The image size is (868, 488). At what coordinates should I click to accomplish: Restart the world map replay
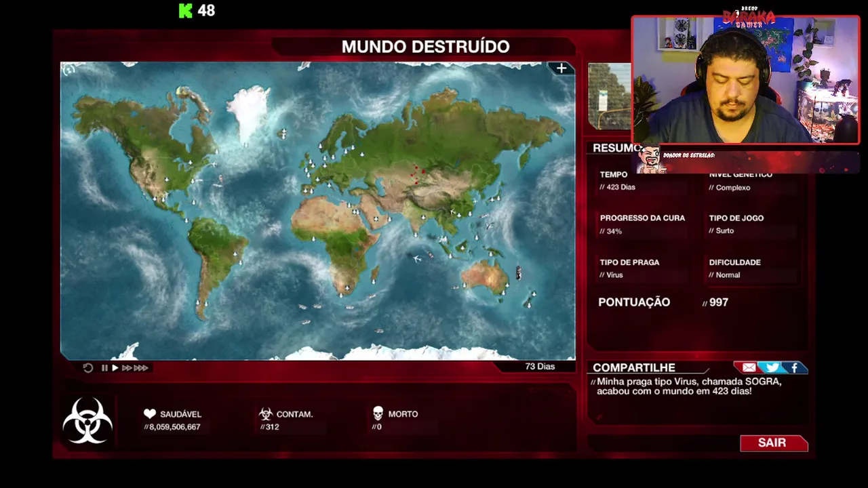click(x=88, y=368)
